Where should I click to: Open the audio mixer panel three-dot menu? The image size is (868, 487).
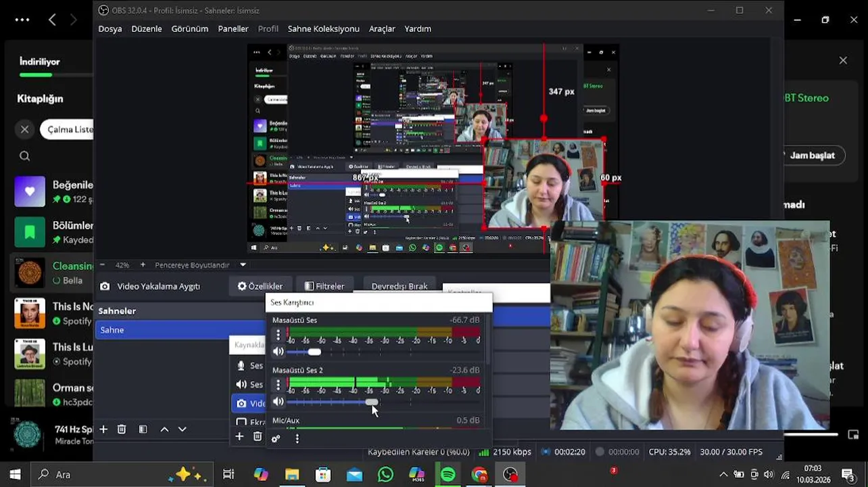(297, 438)
